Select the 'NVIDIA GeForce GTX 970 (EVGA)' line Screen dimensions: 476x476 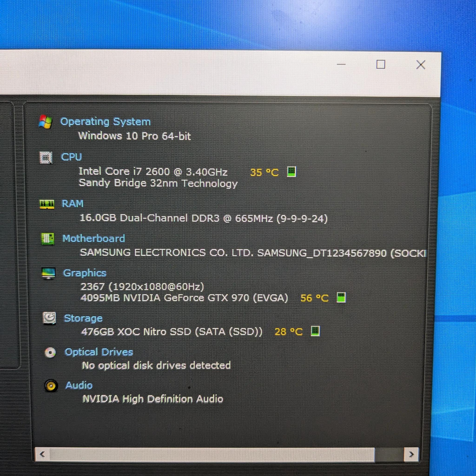[x=184, y=298]
